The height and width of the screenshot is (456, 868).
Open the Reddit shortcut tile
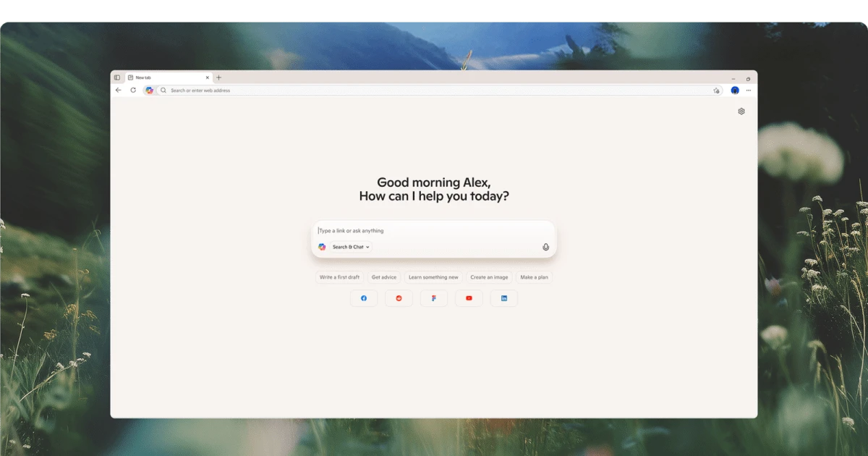point(399,298)
